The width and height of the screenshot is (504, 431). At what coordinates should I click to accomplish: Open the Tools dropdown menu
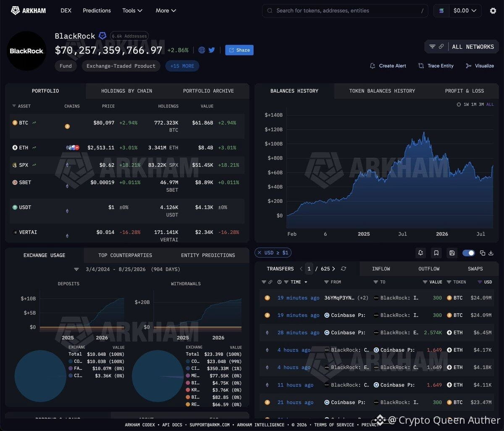pos(132,10)
